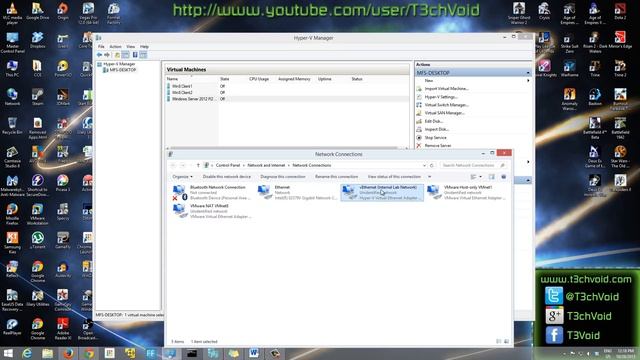The width and height of the screenshot is (640, 360).
Task: Open Hyper-V Settings from Actions pane
Action: (441, 97)
